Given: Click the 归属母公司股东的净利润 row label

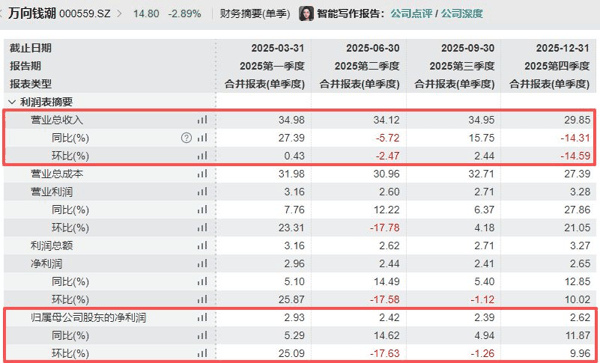Looking at the screenshot, I should [x=88, y=317].
